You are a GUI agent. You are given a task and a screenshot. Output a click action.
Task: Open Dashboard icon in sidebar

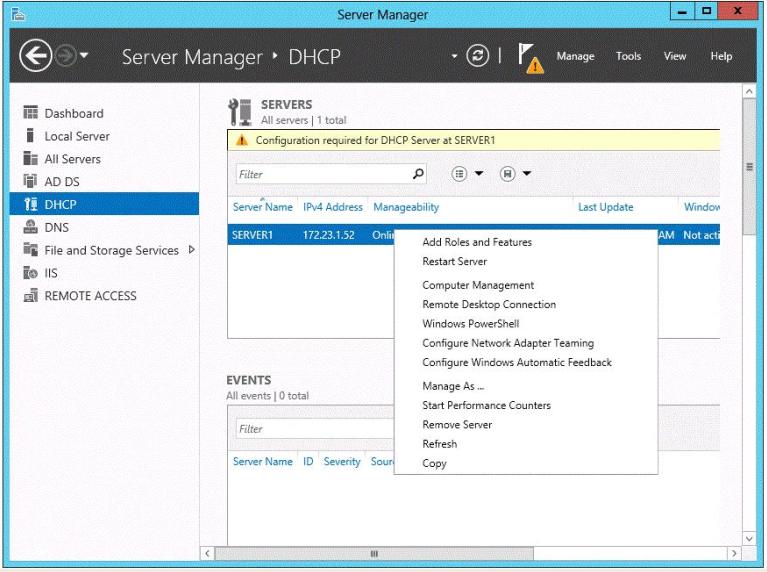pos(30,113)
